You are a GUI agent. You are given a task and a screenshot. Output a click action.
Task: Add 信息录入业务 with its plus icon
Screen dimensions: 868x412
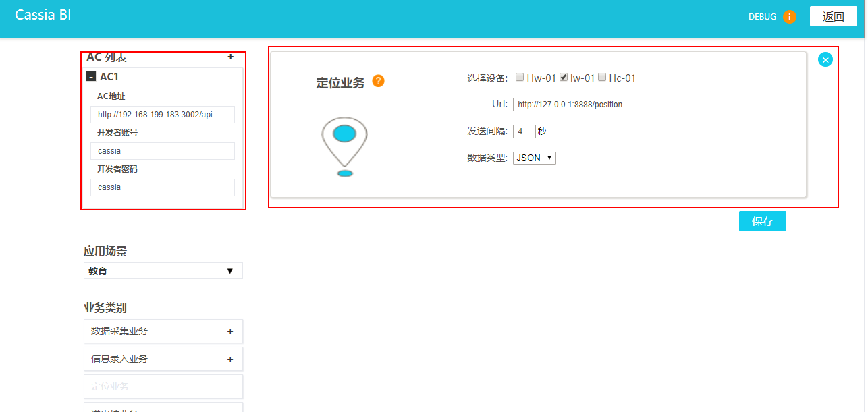click(x=230, y=359)
